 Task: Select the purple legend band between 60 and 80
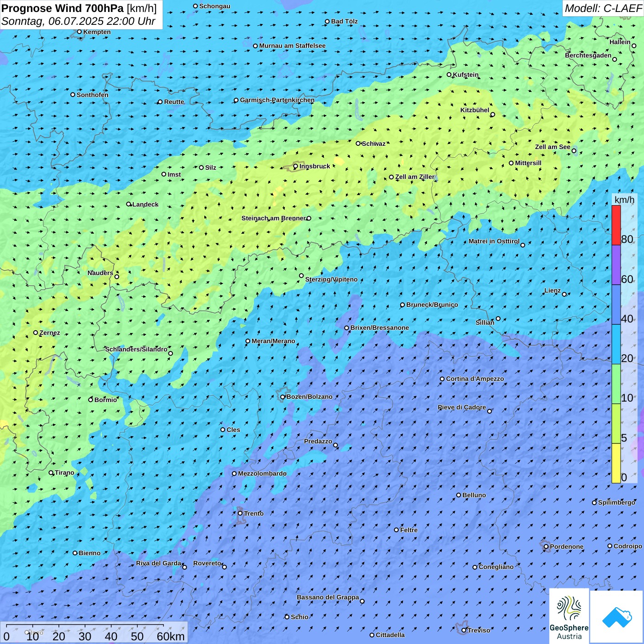click(x=616, y=264)
